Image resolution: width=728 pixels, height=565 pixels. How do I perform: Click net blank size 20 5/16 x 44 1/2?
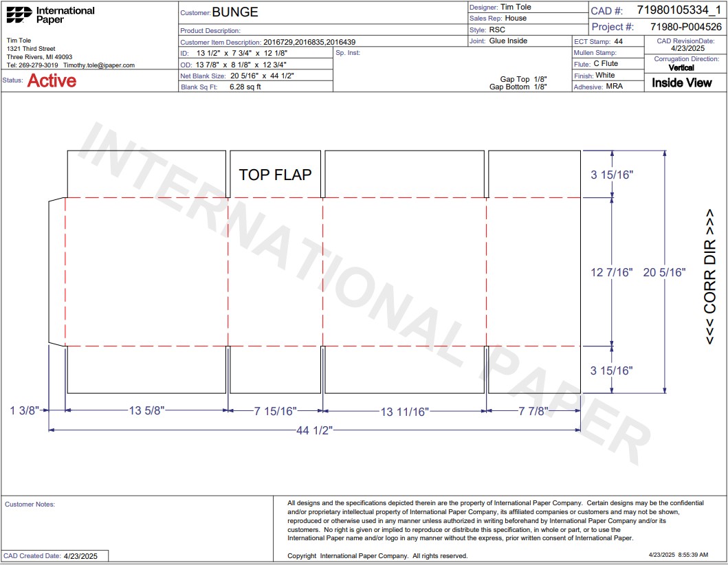[x=262, y=76]
